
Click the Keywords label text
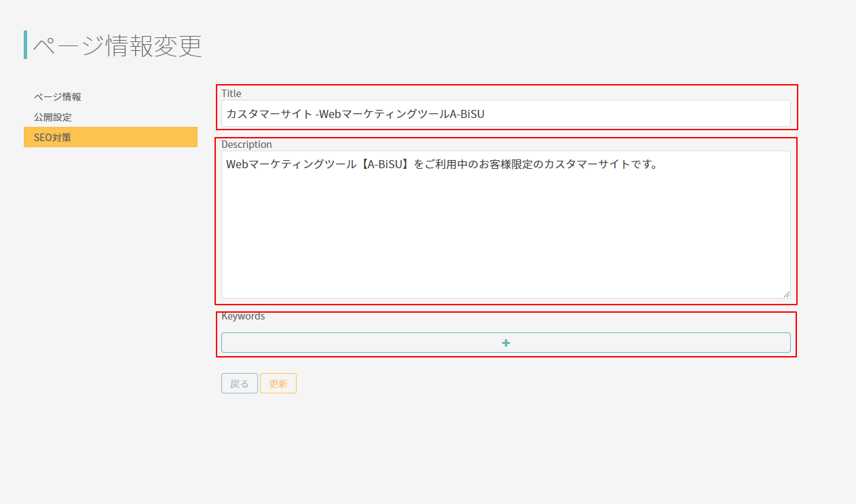point(243,316)
